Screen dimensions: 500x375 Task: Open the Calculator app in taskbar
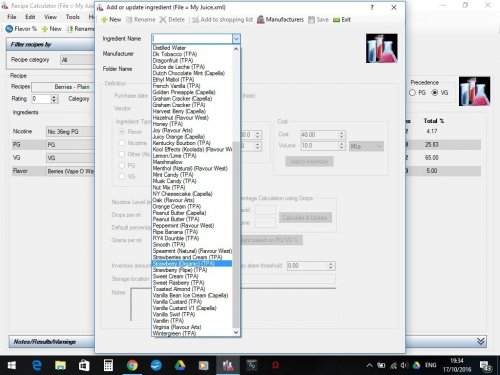point(108,365)
